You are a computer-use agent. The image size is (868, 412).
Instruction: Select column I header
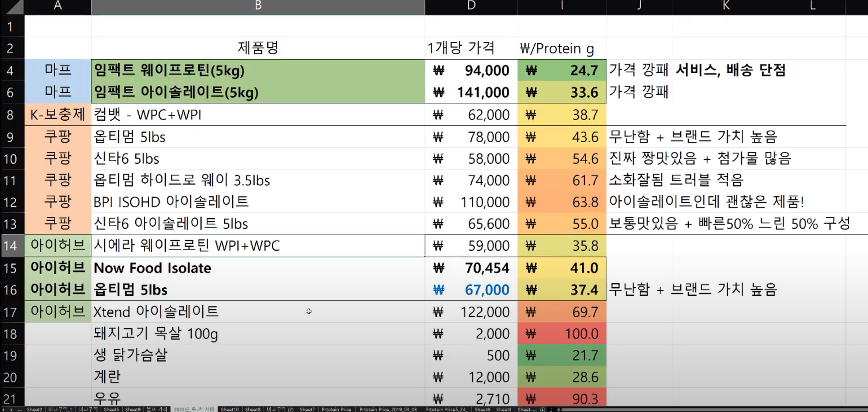pos(562,6)
